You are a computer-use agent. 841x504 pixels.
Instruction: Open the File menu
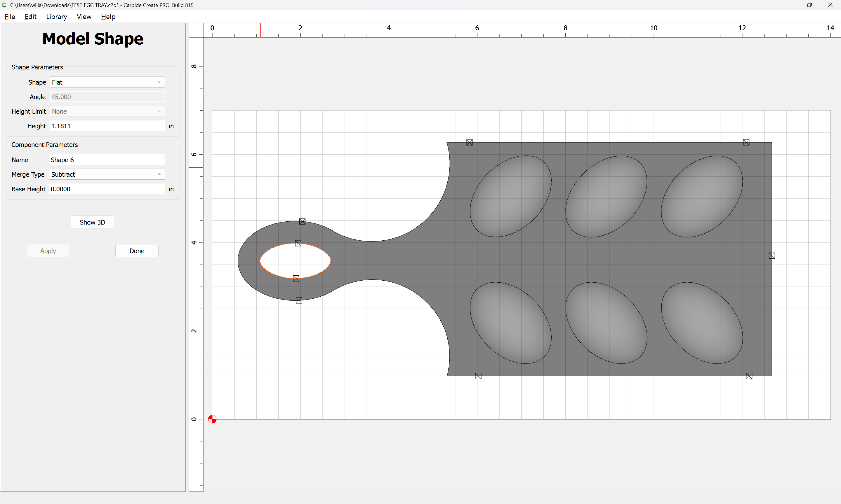tap(10, 17)
